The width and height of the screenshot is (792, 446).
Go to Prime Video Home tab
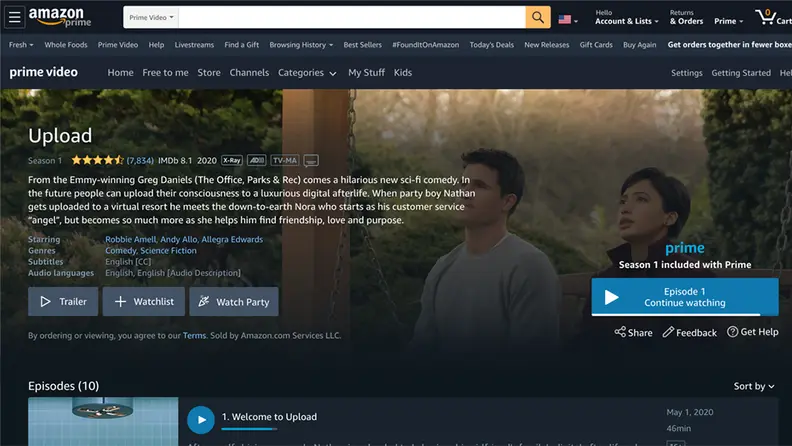120,73
